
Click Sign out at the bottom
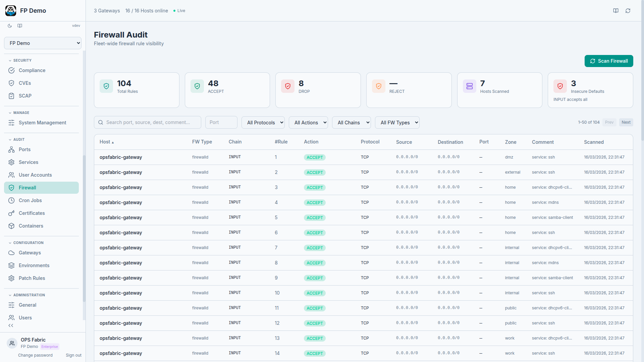pos(73,355)
